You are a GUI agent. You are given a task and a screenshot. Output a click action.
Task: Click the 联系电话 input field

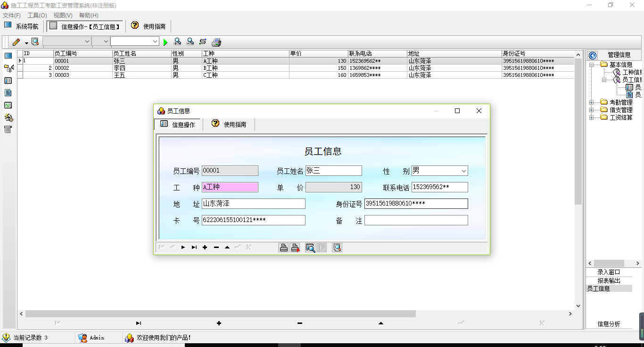click(440, 187)
